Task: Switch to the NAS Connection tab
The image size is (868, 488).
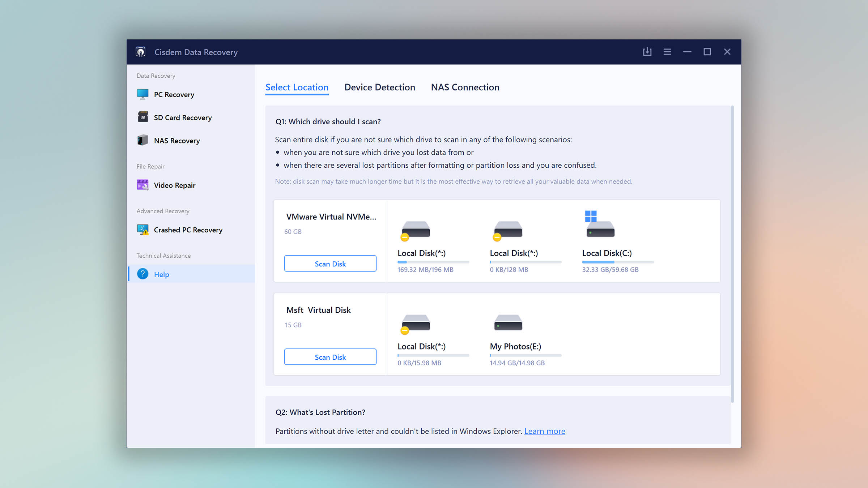Action: click(x=465, y=87)
